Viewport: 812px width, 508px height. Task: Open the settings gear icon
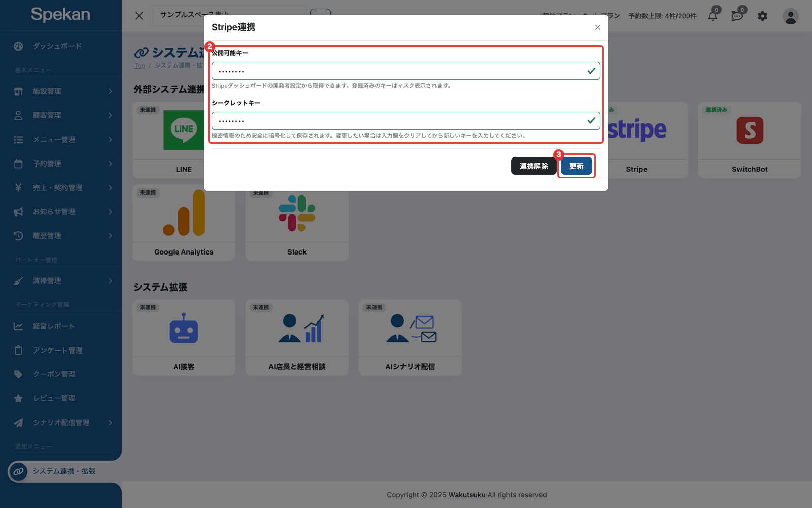[x=762, y=16]
